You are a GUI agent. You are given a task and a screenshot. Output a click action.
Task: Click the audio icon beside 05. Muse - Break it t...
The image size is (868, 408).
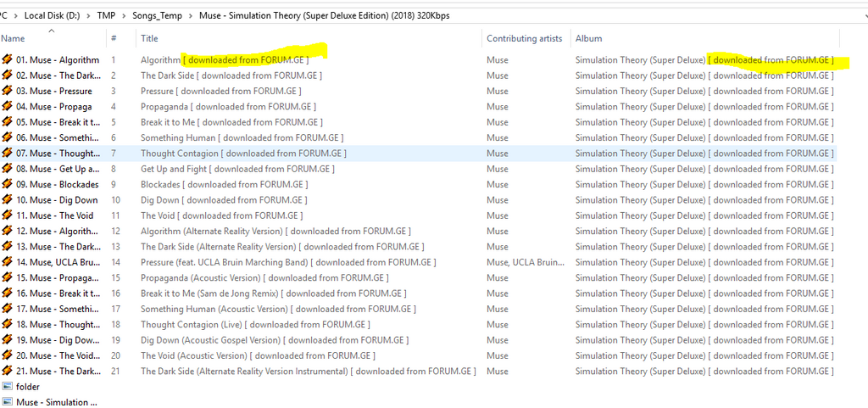click(x=7, y=122)
